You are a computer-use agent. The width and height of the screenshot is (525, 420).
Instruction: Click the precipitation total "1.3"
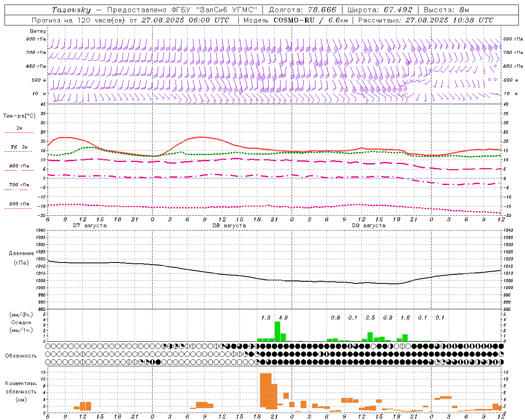pyautogui.click(x=266, y=317)
